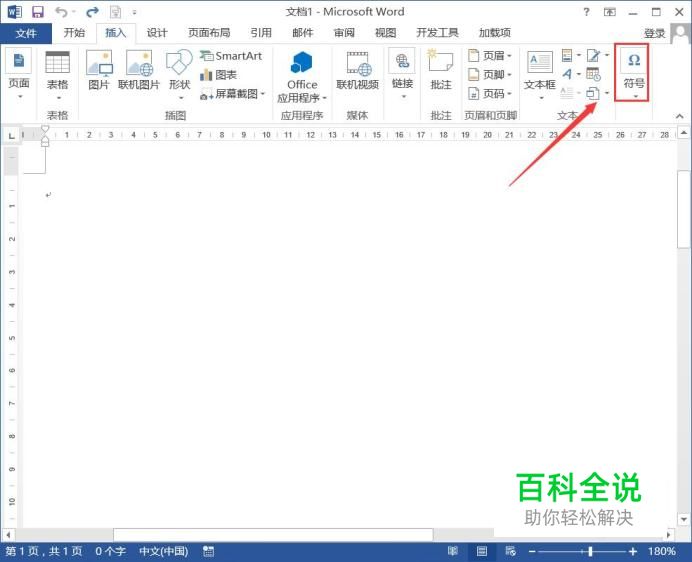Switch to the 审阅 (Review) tab
This screenshot has width=692, height=562.
[344, 33]
